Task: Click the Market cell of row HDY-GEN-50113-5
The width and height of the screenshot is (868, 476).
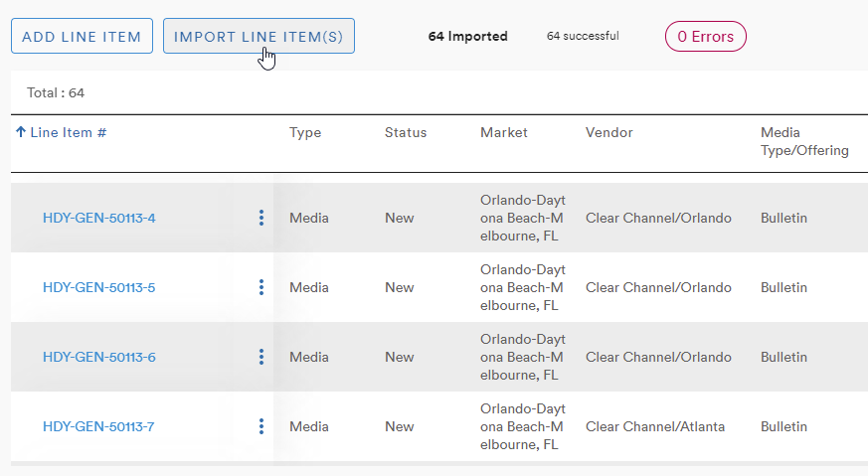Action: (523, 288)
